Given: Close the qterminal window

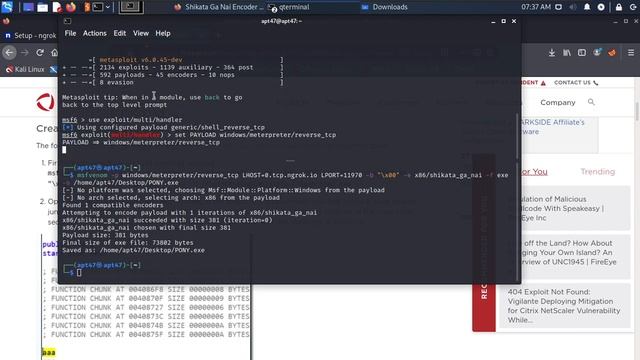Looking at the screenshot, I should [x=514, y=21].
